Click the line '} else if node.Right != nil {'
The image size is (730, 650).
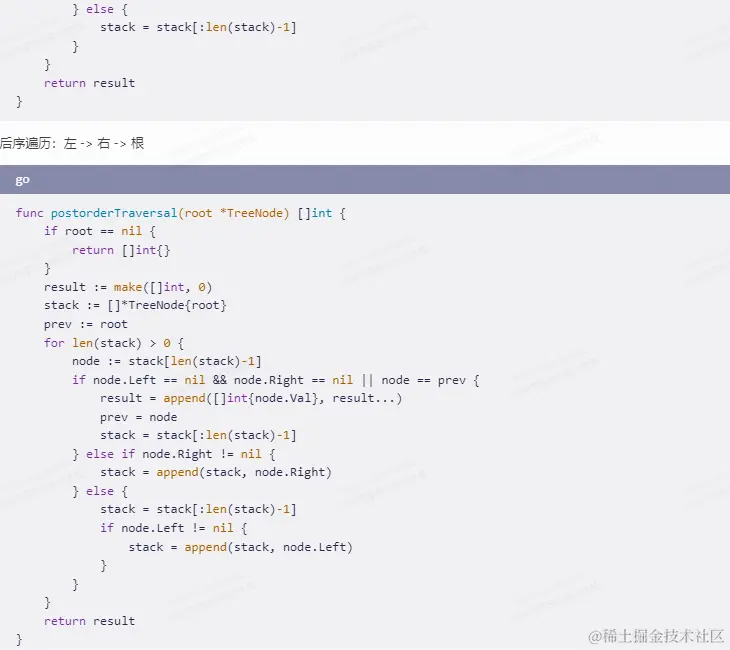174,454
